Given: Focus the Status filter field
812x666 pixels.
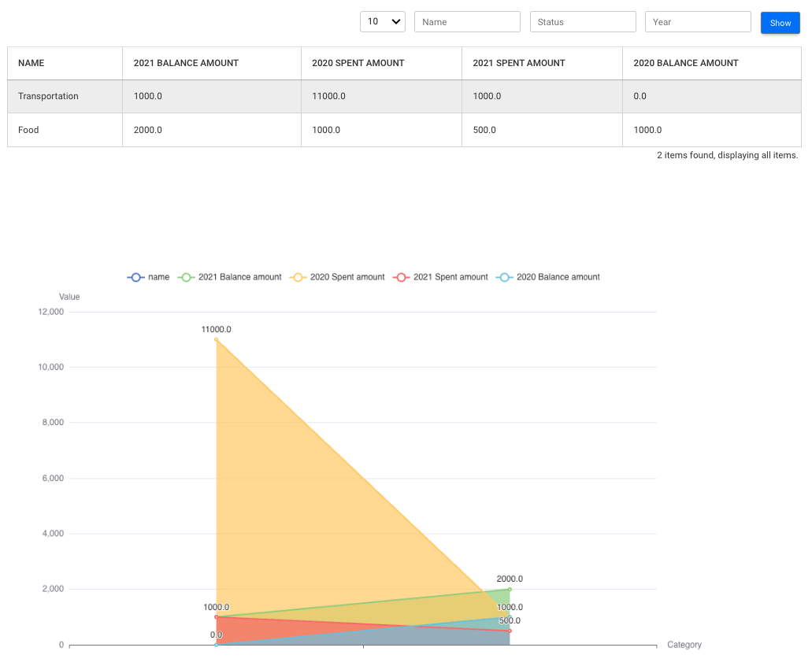Looking at the screenshot, I should 583,22.
